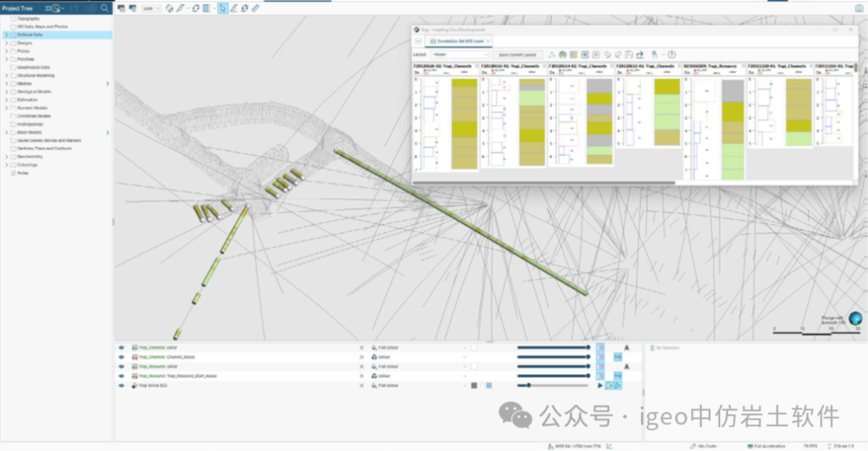Expand the Drillhole Data folder

click(6, 35)
